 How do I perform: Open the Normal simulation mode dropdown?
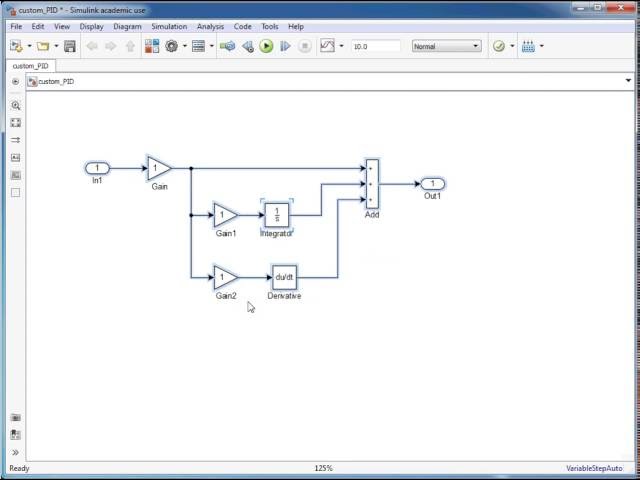tap(446, 46)
